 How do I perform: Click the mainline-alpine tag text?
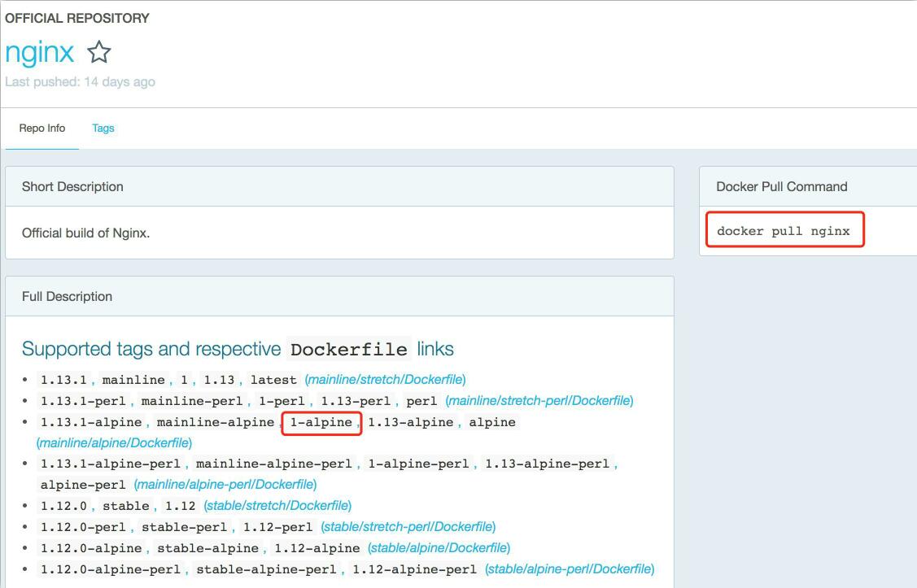(215, 422)
